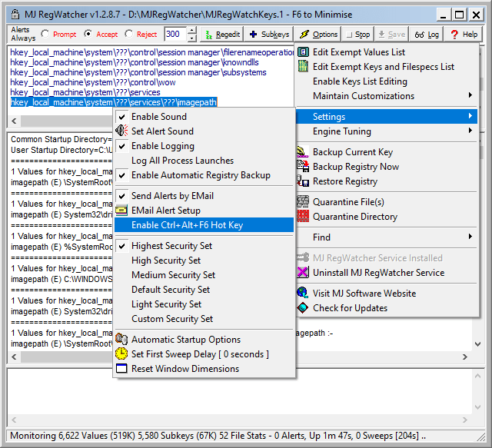This screenshot has width=492, height=448.
Task: Select Default Security Set
Action: [204, 290]
